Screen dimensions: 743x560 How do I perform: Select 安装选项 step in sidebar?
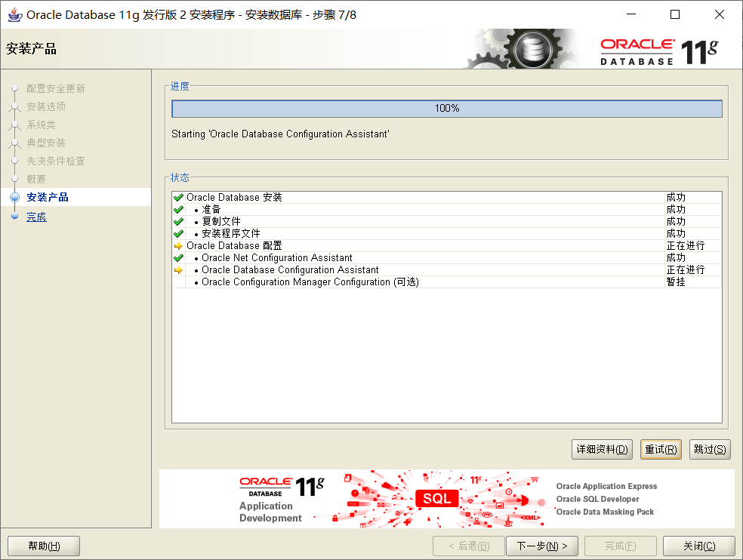[x=46, y=106]
